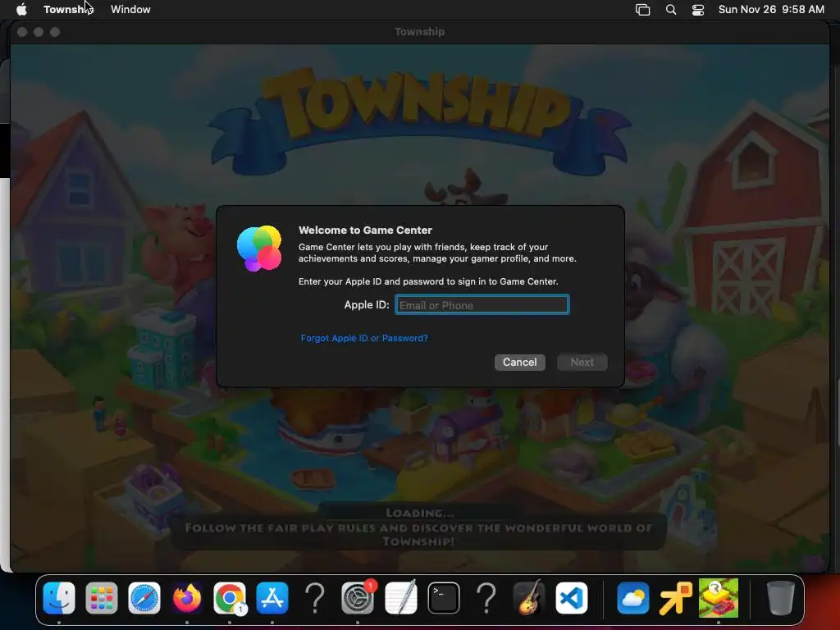Screen dimensions: 840x630
Task: Open the Window menu
Action: pyautogui.click(x=130, y=9)
